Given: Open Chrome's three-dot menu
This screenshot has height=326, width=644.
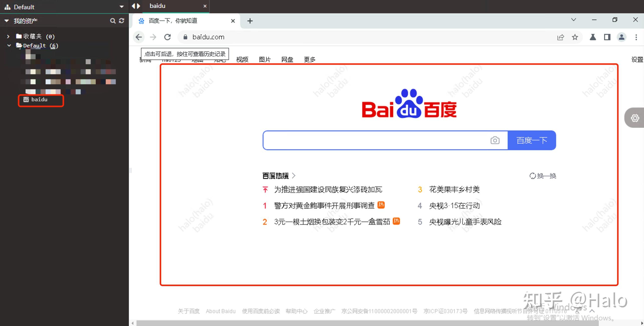Looking at the screenshot, I should tap(636, 37).
